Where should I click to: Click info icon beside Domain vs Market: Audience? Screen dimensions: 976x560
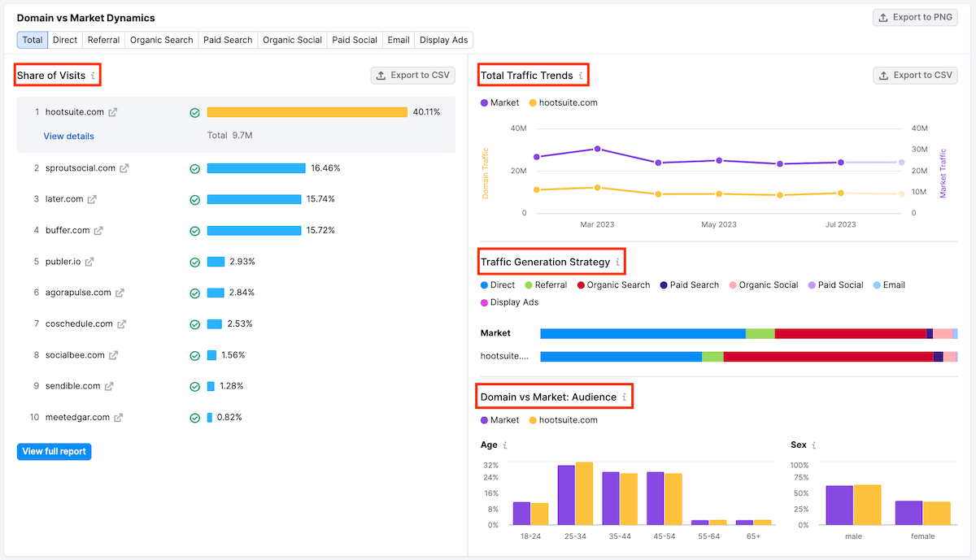tap(624, 397)
